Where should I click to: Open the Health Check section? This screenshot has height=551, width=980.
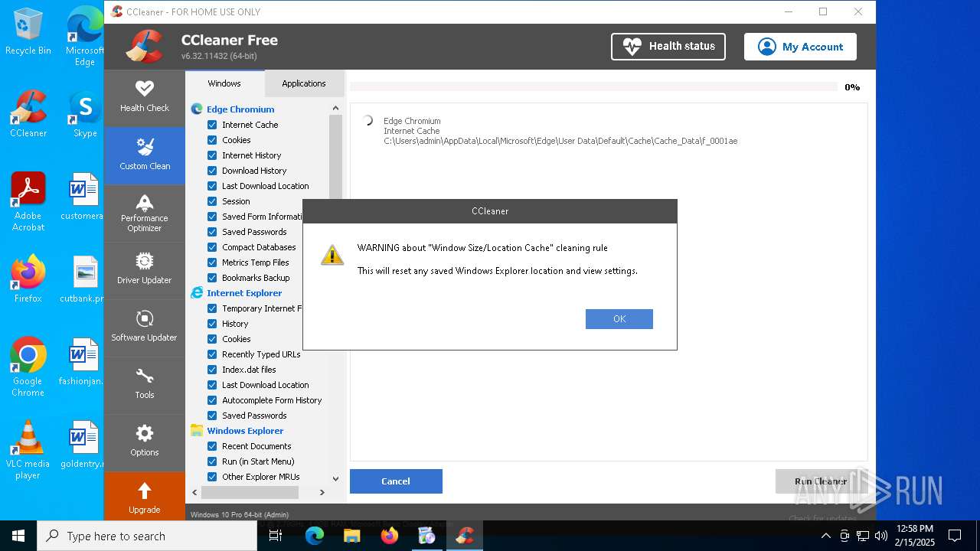point(144,97)
